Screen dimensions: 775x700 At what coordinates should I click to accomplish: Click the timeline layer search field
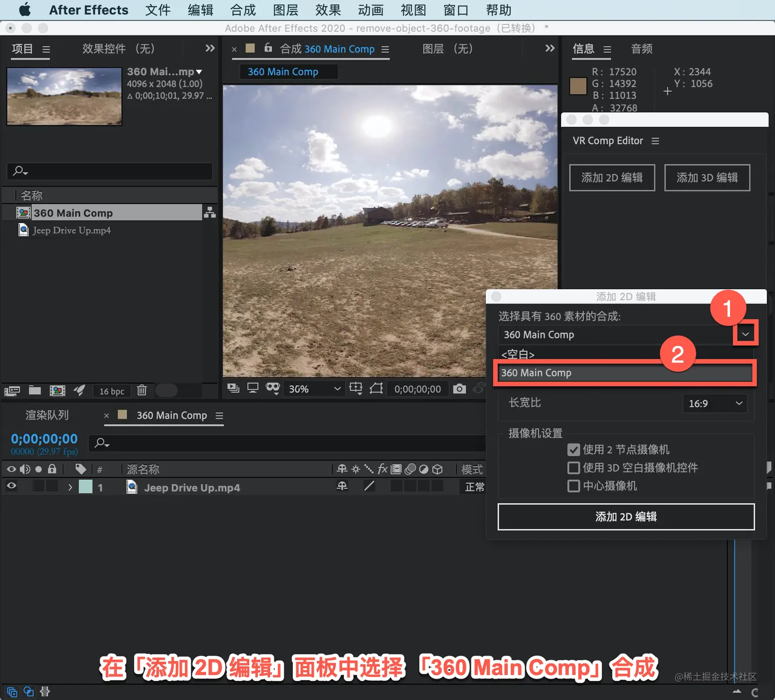click(287, 443)
